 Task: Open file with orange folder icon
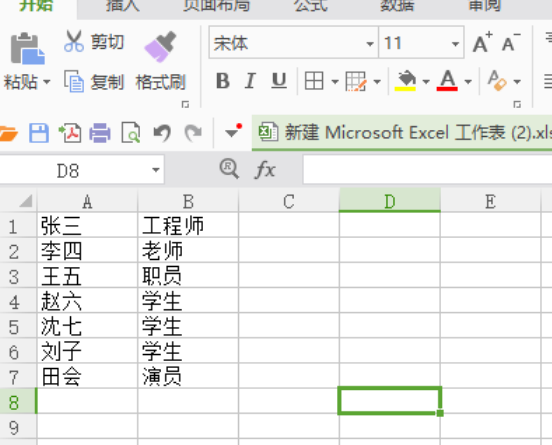(x=8, y=134)
